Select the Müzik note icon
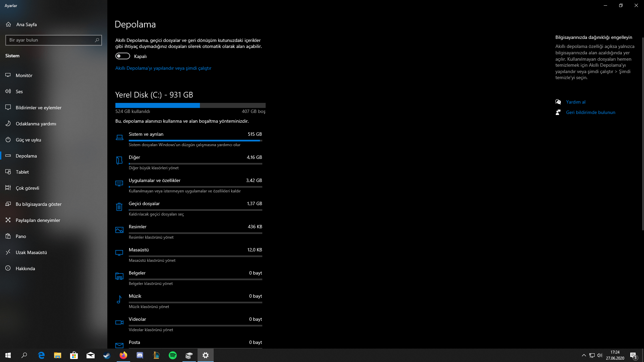 pos(119,299)
